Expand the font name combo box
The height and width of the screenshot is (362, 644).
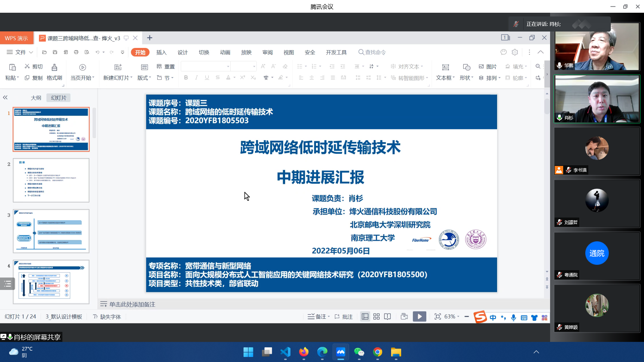(228, 66)
